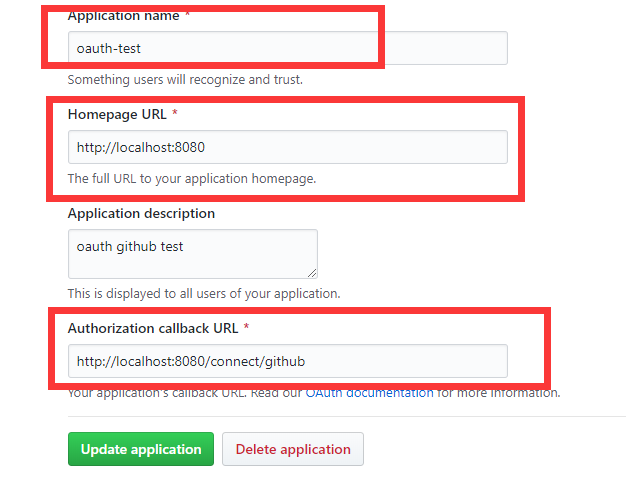The image size is (626, 486).
Task: Select the Authorization callback URL field
Action: (x=287, y=361)
